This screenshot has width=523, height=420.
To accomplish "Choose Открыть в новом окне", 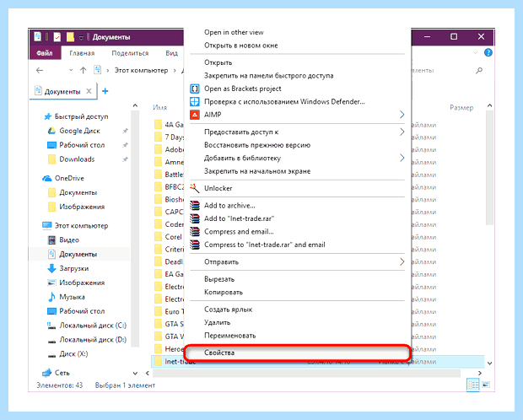I will pos(240,46).
